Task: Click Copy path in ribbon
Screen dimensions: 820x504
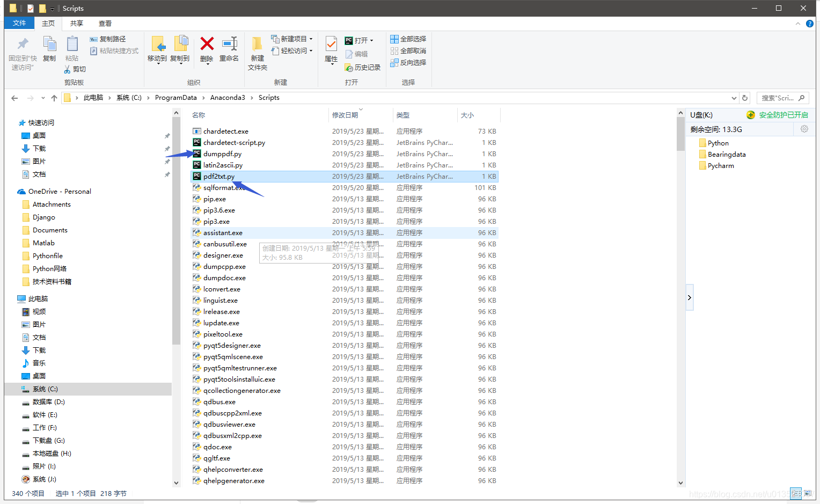Action: [108, 39]
